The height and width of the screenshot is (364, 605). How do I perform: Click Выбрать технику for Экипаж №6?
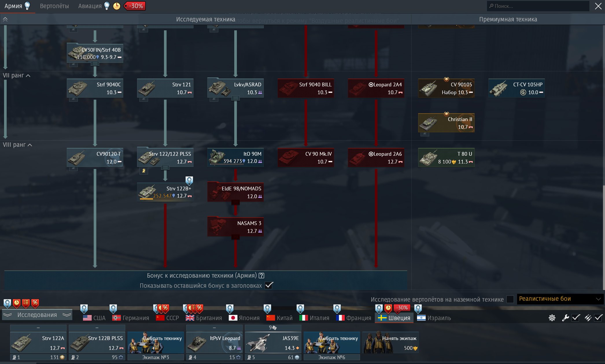point(332,343)
